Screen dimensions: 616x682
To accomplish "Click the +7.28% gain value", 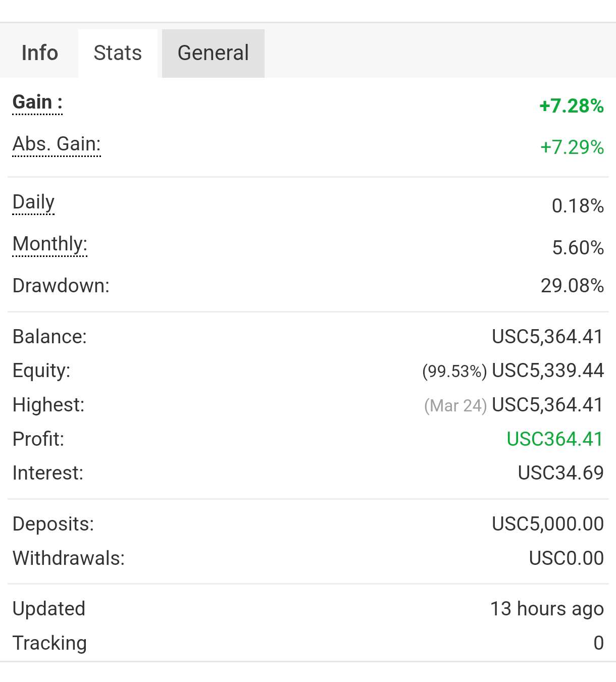I will pos(571,106).
